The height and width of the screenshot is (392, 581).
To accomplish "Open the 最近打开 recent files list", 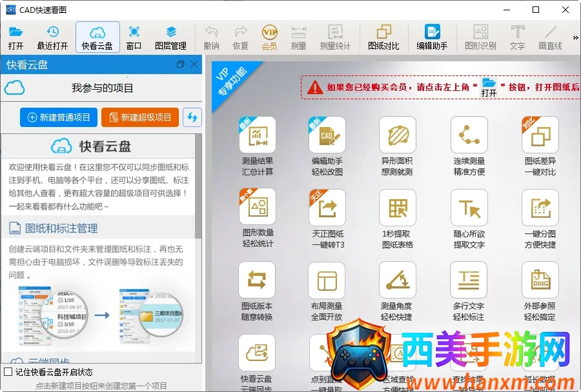I will click(52, 37).
